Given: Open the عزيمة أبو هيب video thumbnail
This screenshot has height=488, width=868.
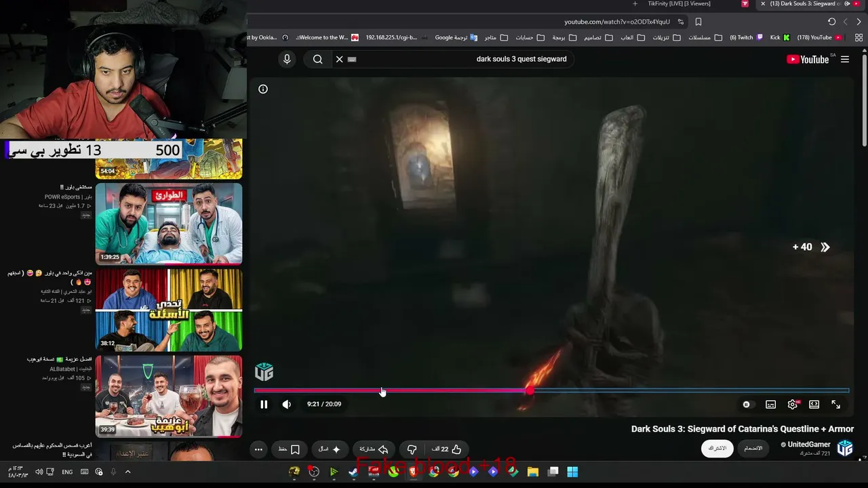Looking at the screenshot, I should click(169, 396).
